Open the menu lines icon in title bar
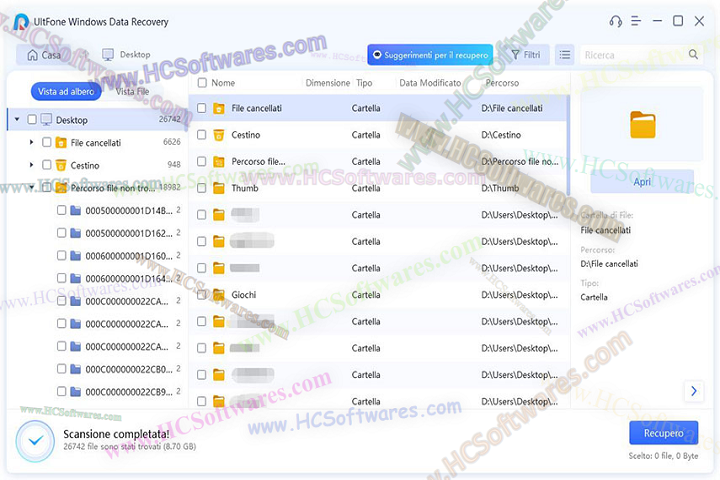This screenshot has width=720, height=480. tap(636, 21)
